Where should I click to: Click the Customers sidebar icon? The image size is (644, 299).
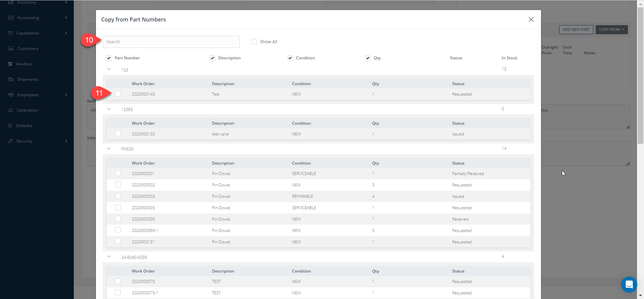[x=11, y=49]
